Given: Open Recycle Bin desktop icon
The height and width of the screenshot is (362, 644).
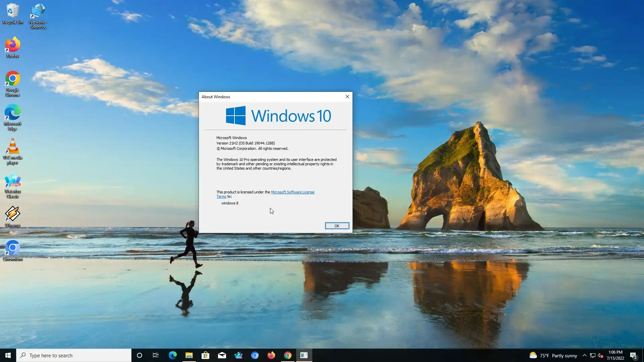Looking at the screenshot, I should tap(12, 13).
